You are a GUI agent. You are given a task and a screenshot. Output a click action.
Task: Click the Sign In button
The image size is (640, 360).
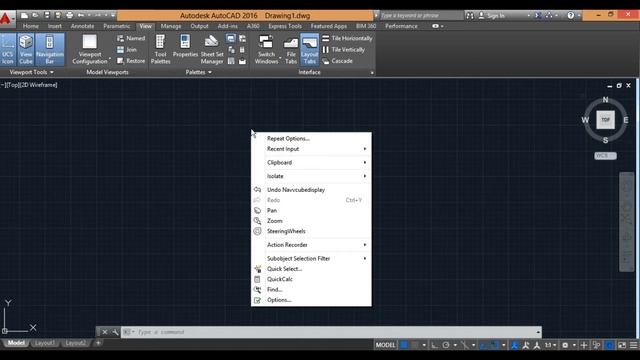pos(492,16)
